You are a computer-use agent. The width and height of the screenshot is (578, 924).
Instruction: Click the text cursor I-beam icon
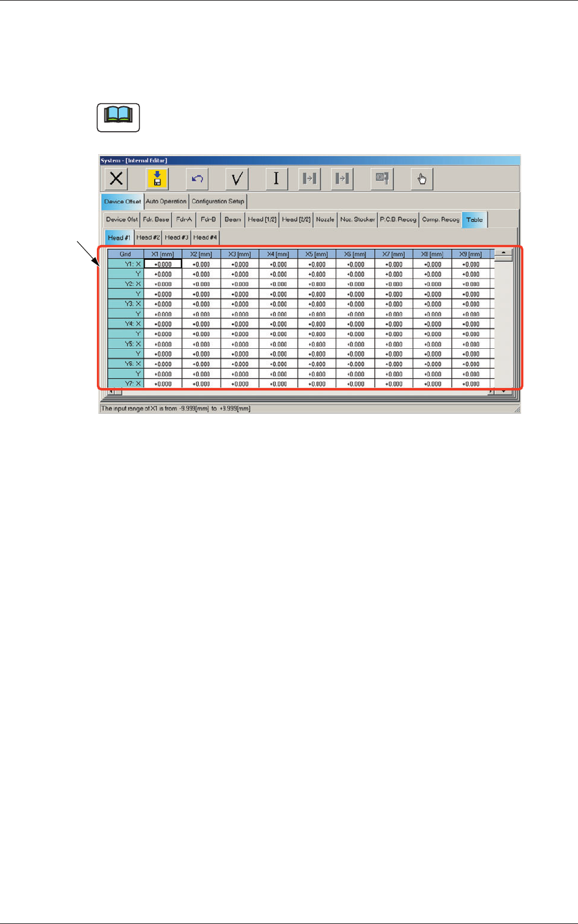[277, 179]
